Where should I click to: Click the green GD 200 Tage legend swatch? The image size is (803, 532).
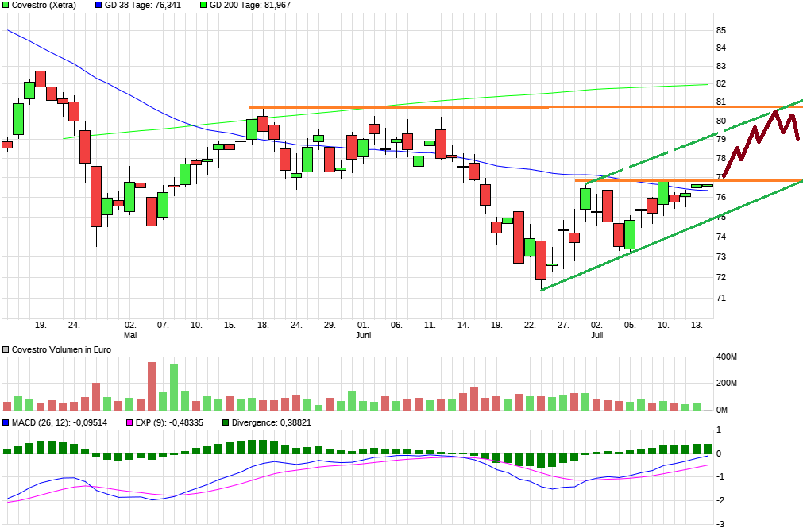pos(203,5)
